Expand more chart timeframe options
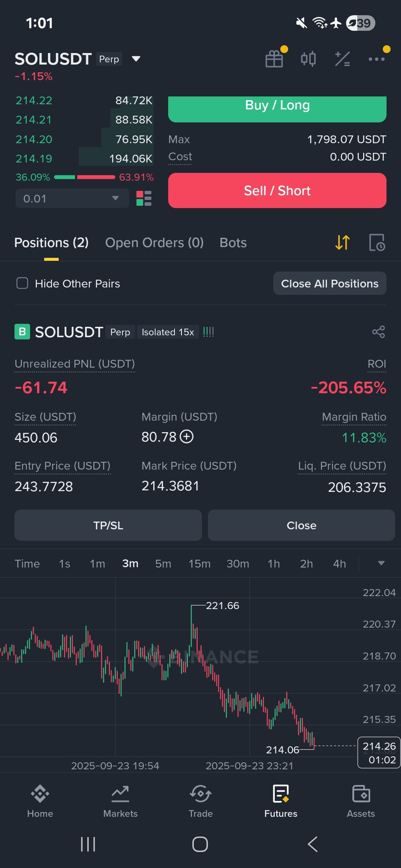The height and width of the screenshot is (868, 401). pyautogui.click(x=381, y=563)
